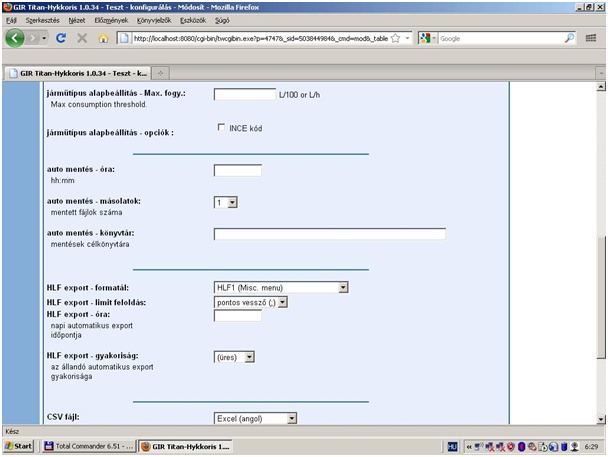608x457 pixels.
Task: Open the HLF export - gyakoriság dropdown
Action: click(234, 357)
